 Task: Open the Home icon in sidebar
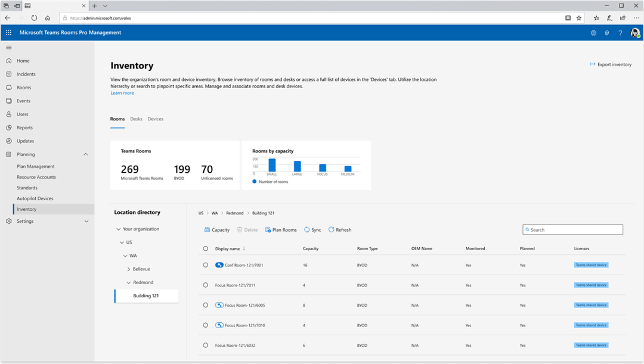coord(8,61)
